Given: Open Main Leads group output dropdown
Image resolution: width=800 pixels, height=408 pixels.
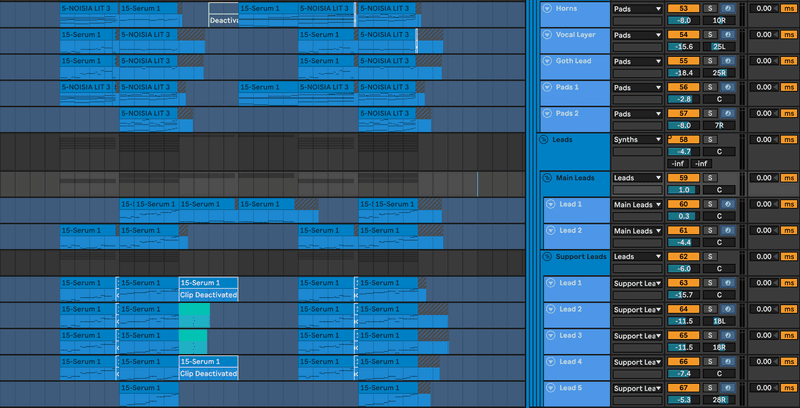Looking at the screenshot, I should [x=637, y=178].
